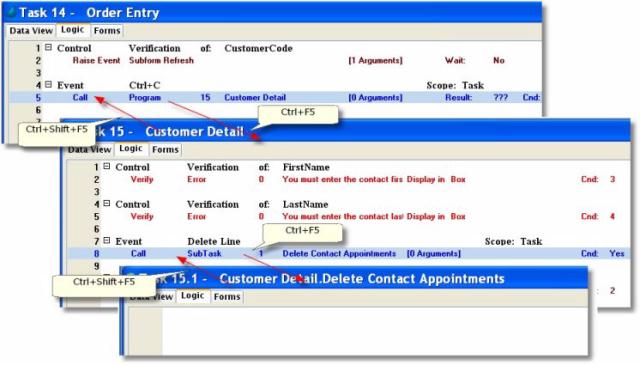Click the Task 14 Order Entry window icon
The width and height of the screenshot is (640, 365).
coord(11,12)
